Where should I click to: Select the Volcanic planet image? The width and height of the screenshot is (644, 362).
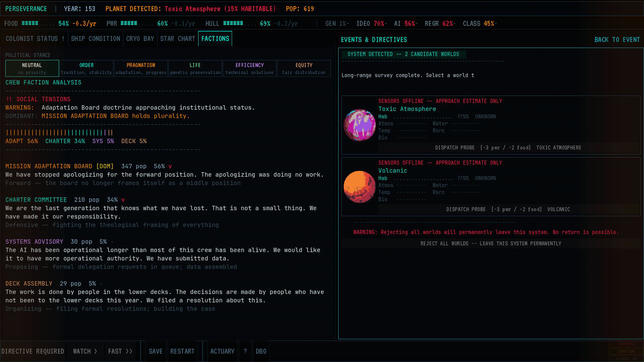coord(360,187)
